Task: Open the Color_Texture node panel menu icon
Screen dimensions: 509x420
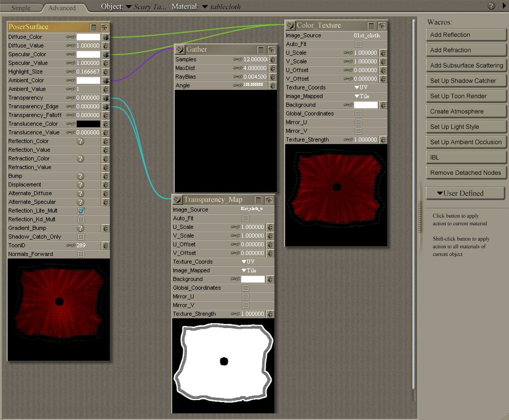Action: click(371, 26)
